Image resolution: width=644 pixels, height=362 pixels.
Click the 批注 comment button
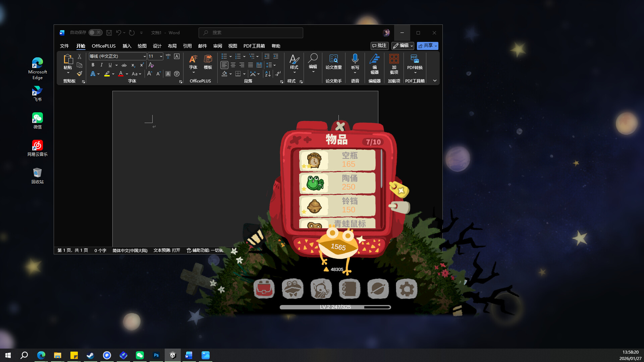click(x=379, y=46)
